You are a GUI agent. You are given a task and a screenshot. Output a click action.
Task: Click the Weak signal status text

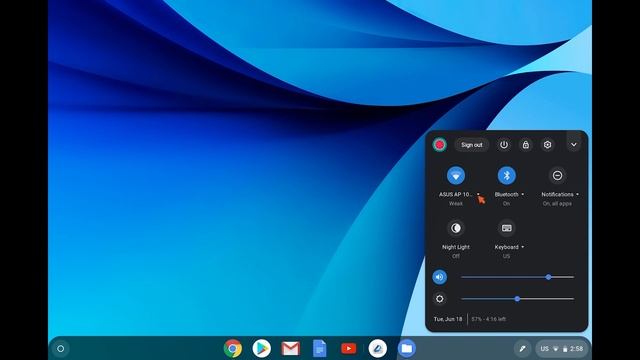pyautogui.click(x=456, y=204)
